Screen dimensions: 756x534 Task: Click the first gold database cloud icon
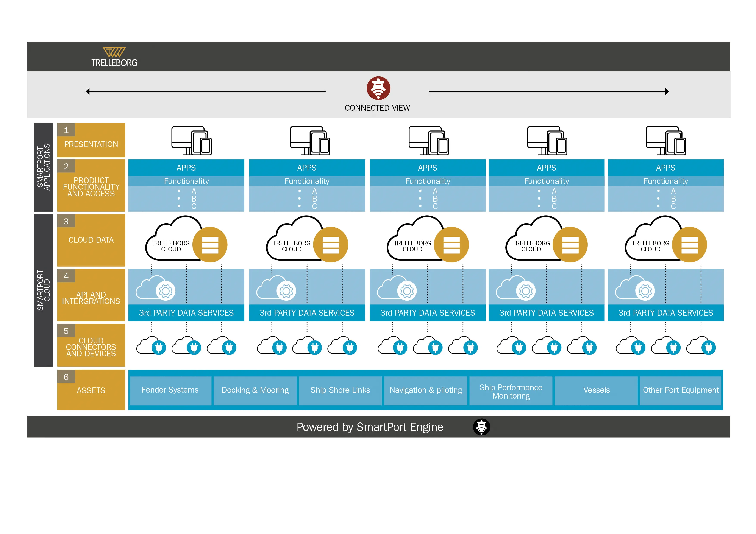click(210, 244)
